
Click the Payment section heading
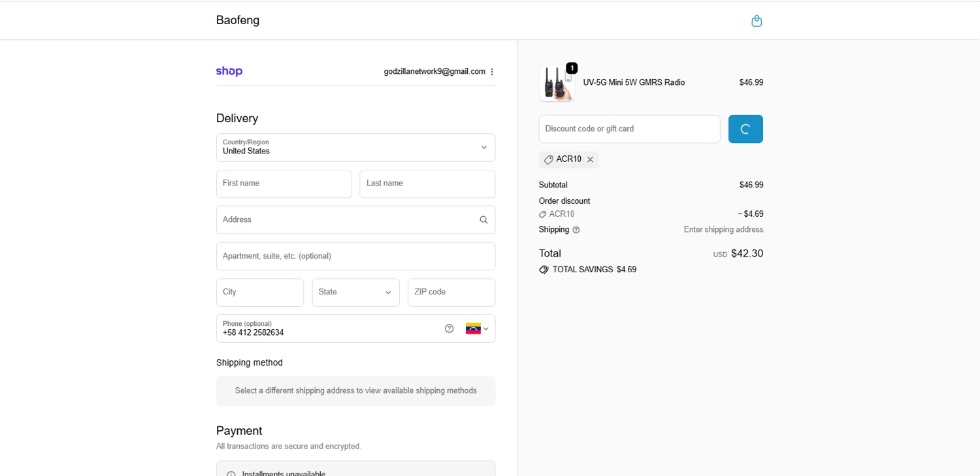click(239, 431)
